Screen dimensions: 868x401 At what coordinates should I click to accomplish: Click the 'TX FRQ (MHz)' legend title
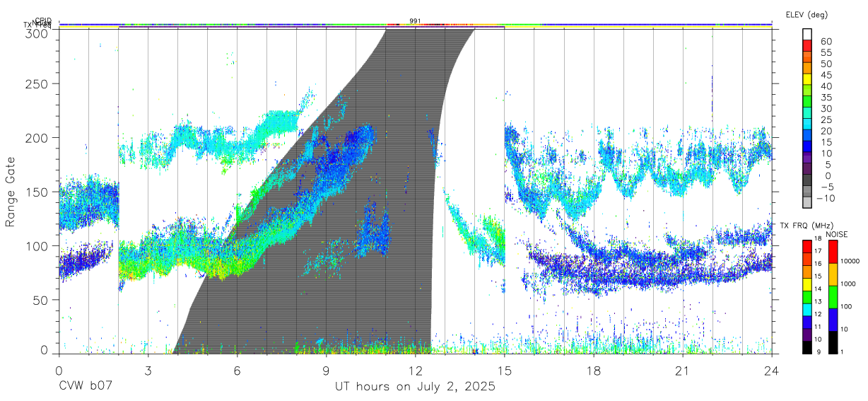coord(807,225)
